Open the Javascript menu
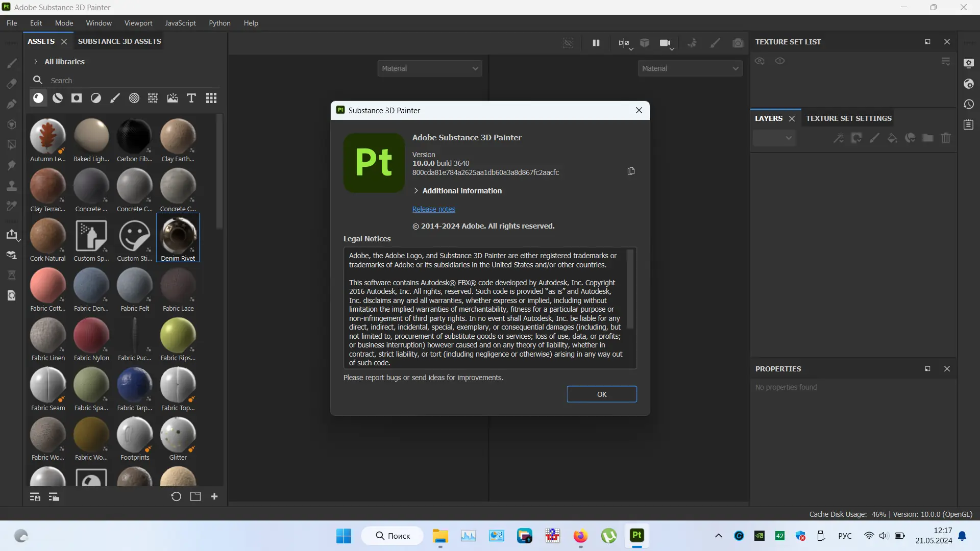 [181, 23]
